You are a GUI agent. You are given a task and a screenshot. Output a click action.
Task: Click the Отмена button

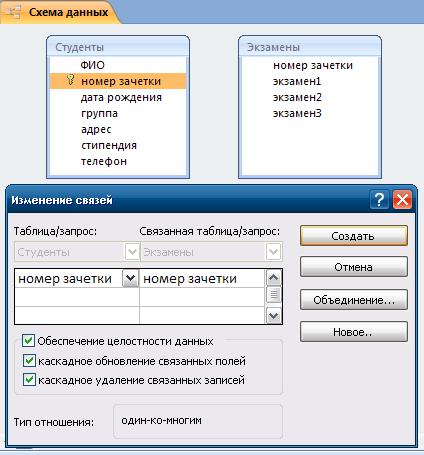(x=354, y=267)
